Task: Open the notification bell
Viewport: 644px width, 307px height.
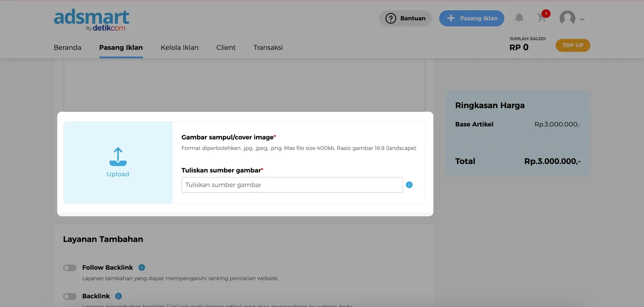Action: [519, 18]
